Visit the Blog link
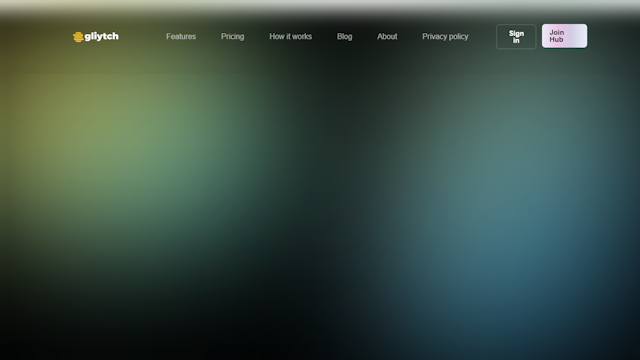The height and width of the screenshot is (360, 640). coord(344,36)
